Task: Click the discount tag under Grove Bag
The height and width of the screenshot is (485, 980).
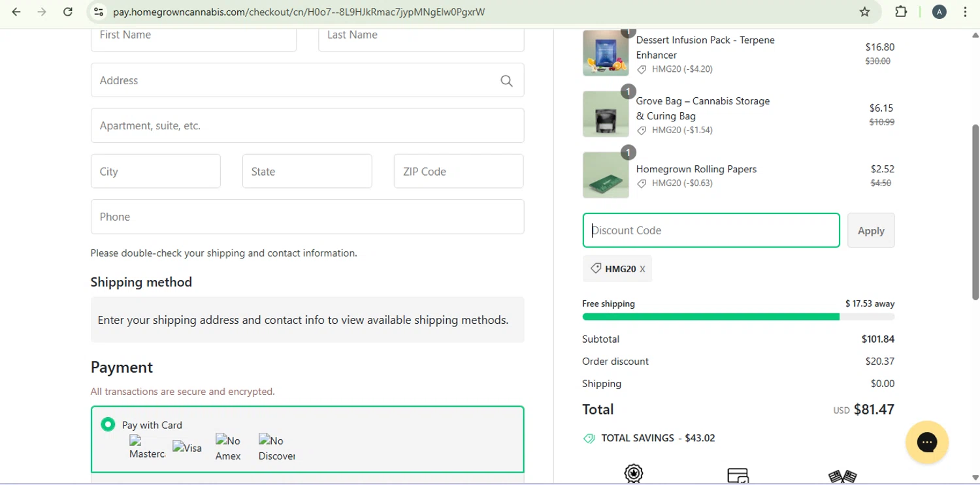Action: 642,131
